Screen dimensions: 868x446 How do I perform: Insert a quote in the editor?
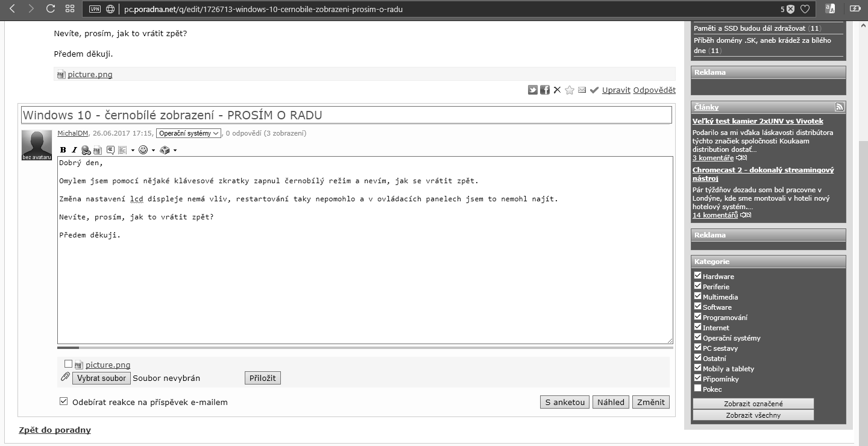tap(110, 150)
